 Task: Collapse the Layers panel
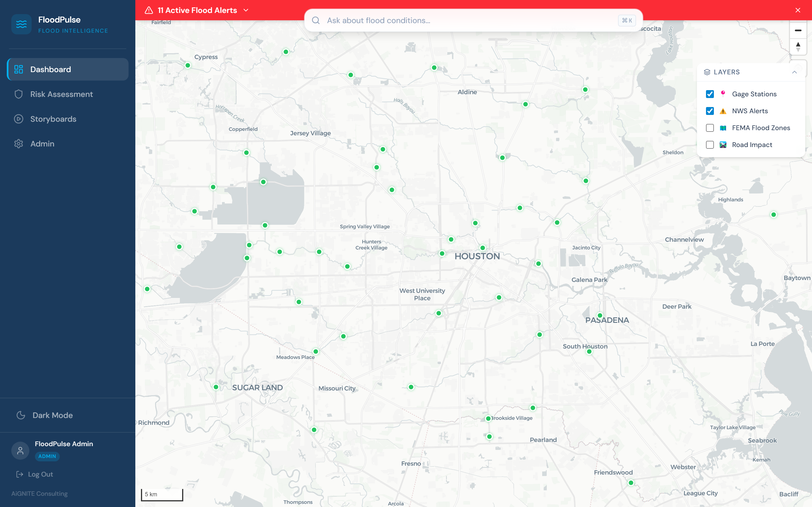[x=794, y=72]
